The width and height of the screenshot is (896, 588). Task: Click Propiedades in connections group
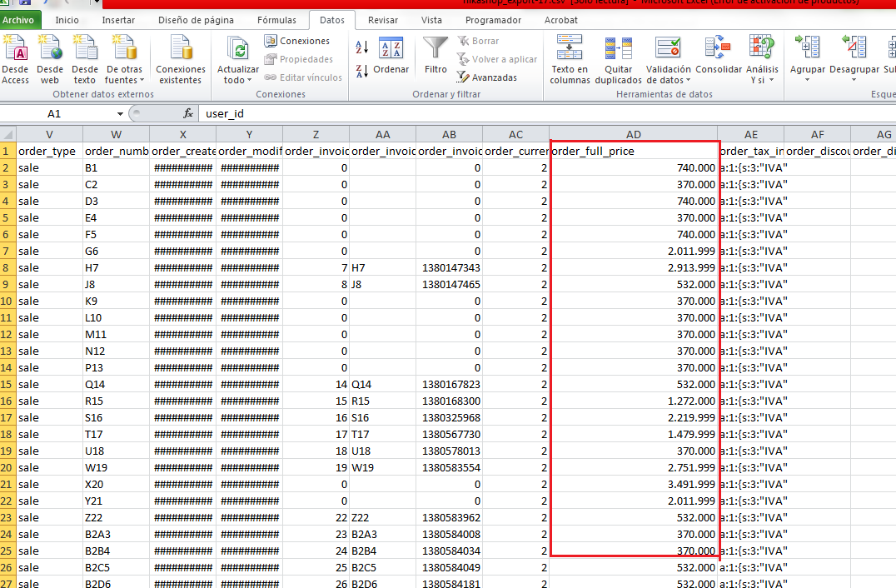(299, 59)
